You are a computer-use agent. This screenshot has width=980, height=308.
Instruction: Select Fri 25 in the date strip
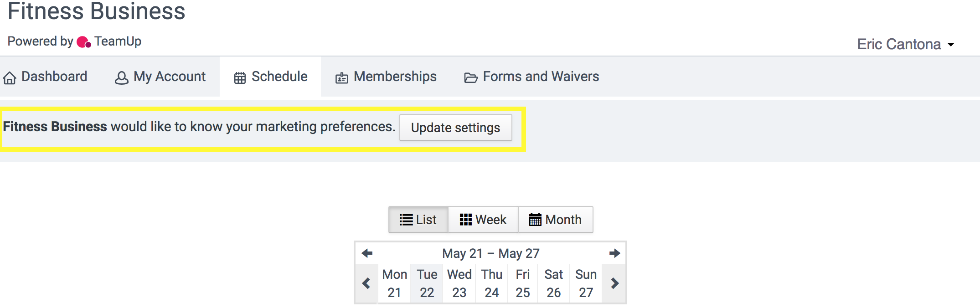pos(522,283)
